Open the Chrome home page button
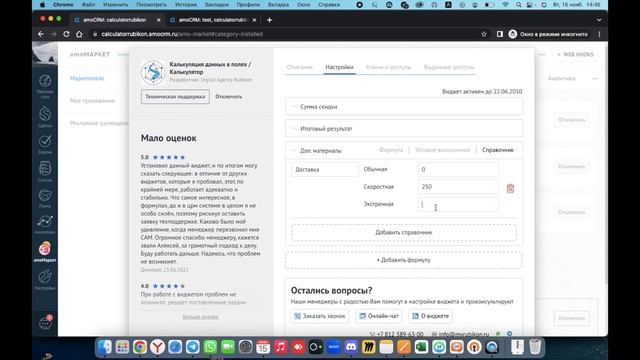This screenshot has width=640, height=360. pos(79,34)
